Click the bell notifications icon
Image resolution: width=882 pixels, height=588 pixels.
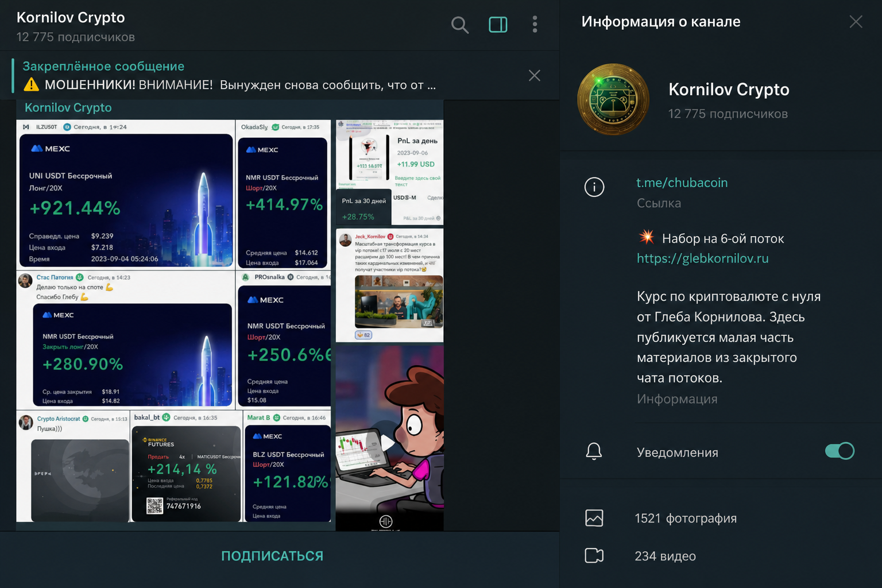(594, 451)
